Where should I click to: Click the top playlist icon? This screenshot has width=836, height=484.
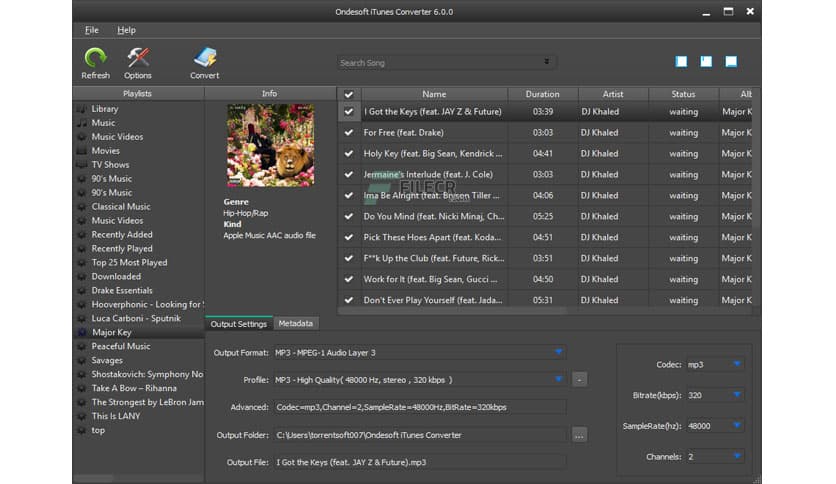pyautogui.click(x=82, y=430)
